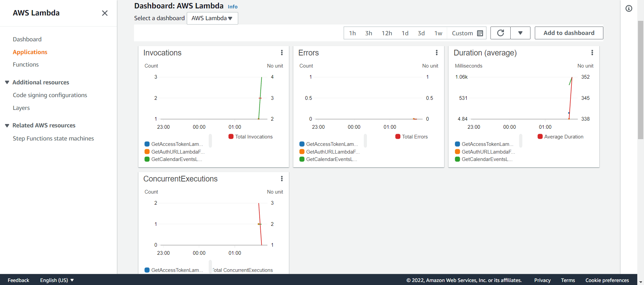Expand the refresh options dropdown arrow
Viewport: 644px width, 285px height.
[x=520, y=33]
